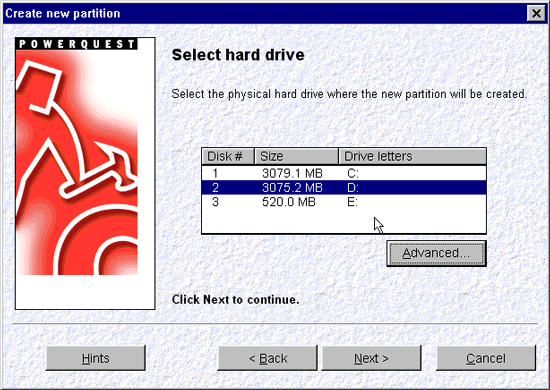This screenshot has height=390, width=550.
Task: Click the Disk # column header
Action: (228, 156)
